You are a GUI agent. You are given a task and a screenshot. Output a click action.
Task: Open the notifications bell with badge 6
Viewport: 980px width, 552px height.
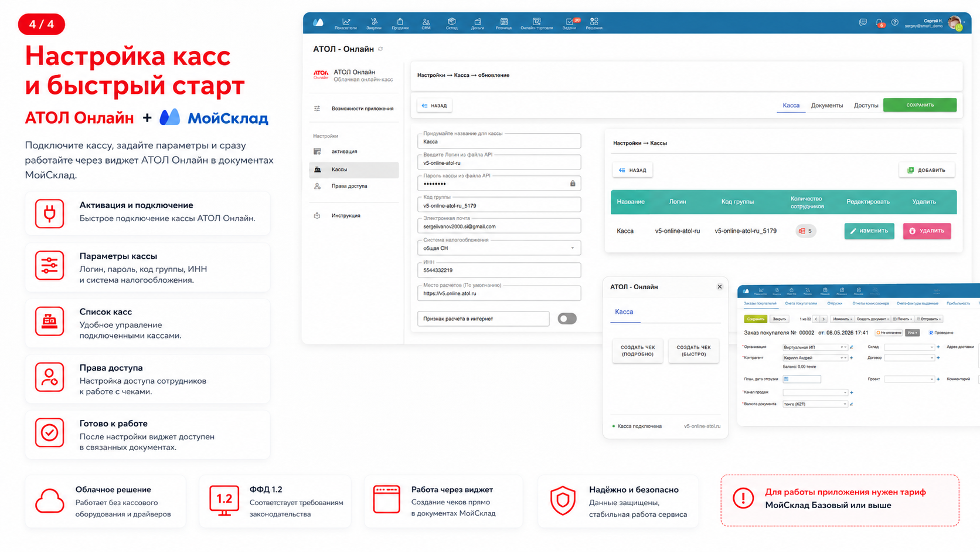pyautogui.click(x=879, y=23)
